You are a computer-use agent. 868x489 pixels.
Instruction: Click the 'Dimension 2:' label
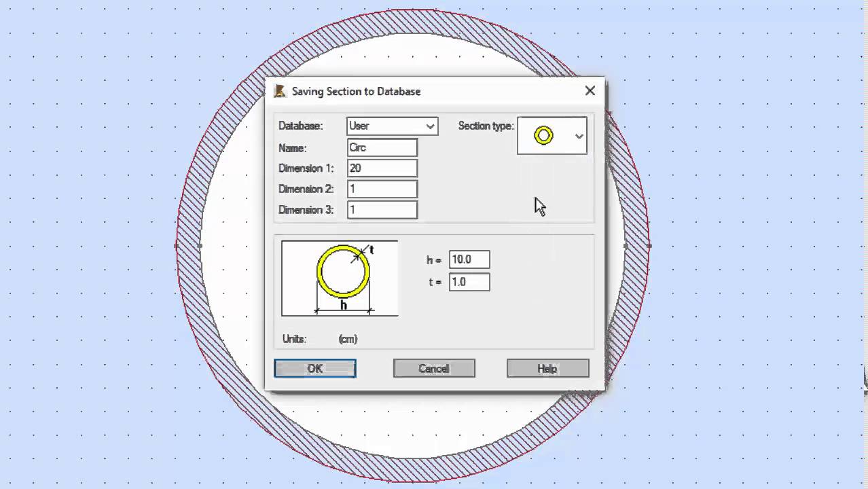pyautogui.click(x=306, y=189)
